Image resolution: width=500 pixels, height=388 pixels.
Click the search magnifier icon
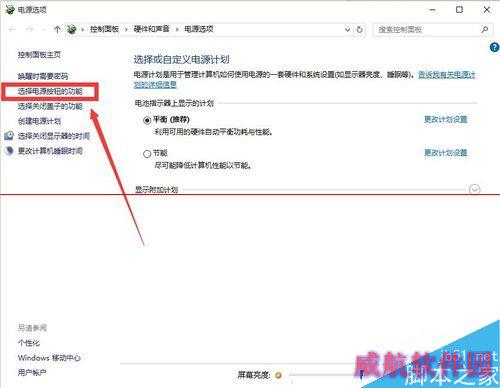pyautogui.click(x=485, y=30)
